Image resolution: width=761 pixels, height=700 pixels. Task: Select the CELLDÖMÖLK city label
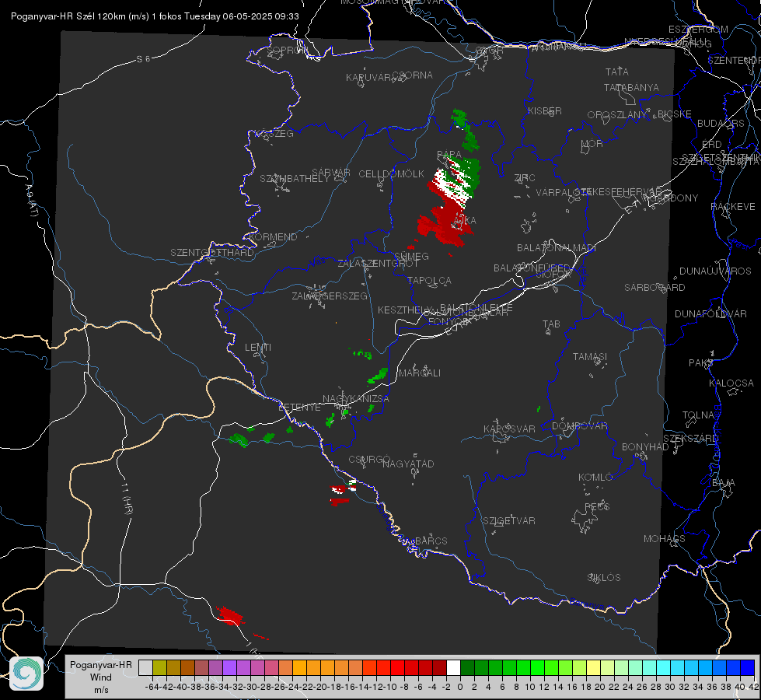point(392,174)
